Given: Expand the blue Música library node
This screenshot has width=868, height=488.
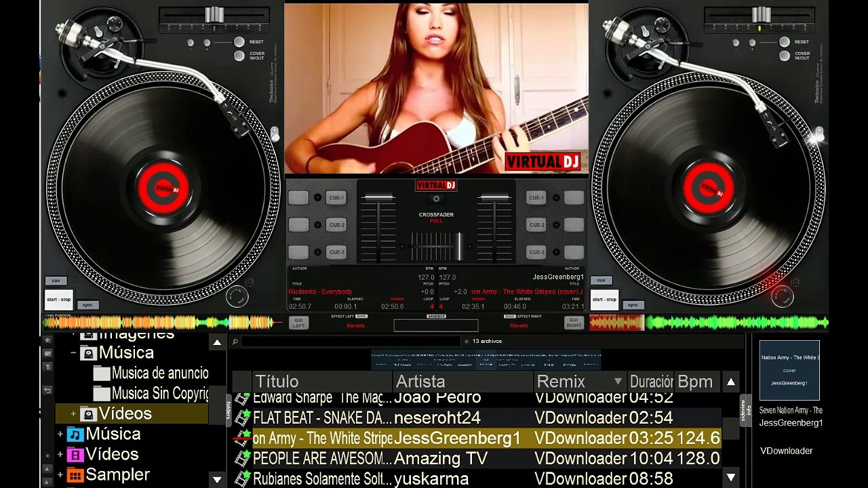Looking at the screenshot, I should [x=60, y=434].
